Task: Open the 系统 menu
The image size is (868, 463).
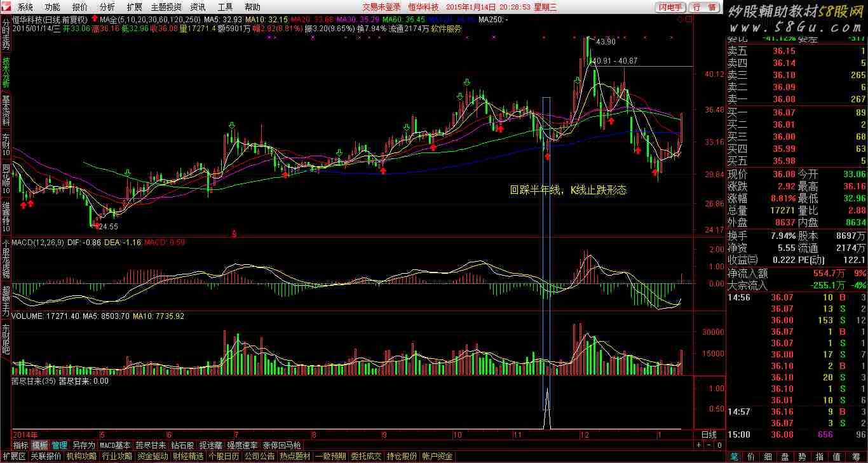Action: pyautogui.click(x=25, y=7)
